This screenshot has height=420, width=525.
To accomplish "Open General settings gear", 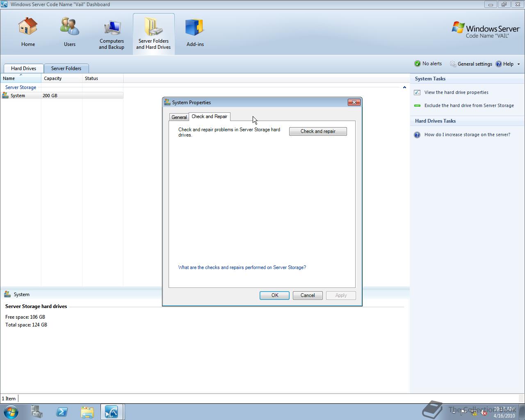I will coord(453,64).
